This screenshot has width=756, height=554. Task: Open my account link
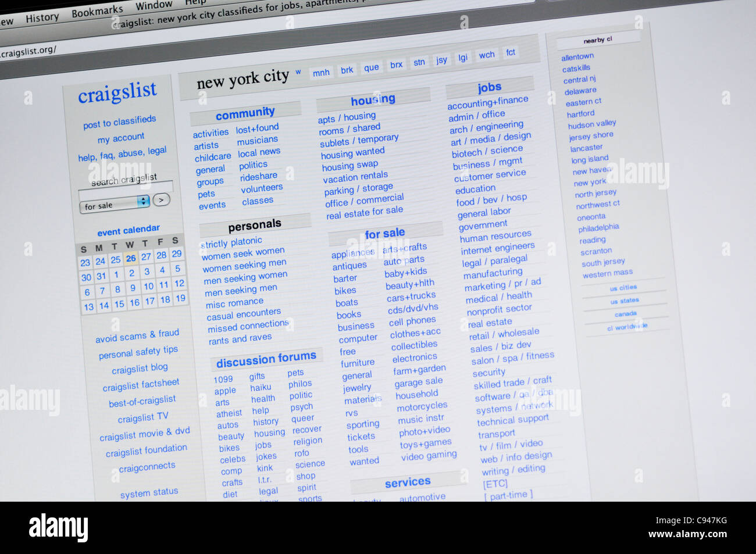click(x=121, y=138)
